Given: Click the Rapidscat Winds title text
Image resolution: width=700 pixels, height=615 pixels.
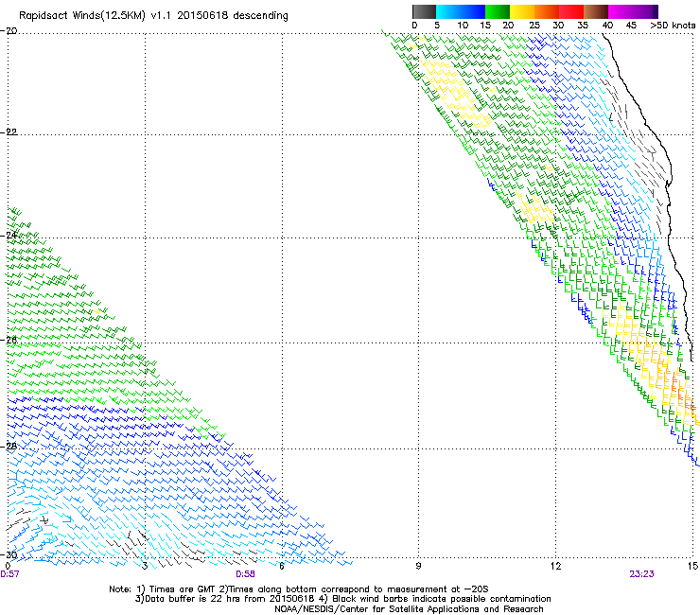Looking at the screenshot, I should 153,16.
